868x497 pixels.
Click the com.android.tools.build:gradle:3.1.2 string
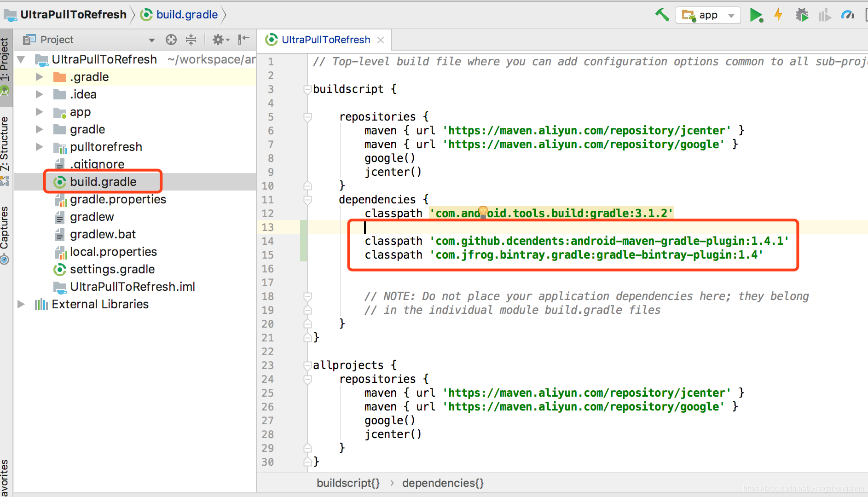[551, 214]
